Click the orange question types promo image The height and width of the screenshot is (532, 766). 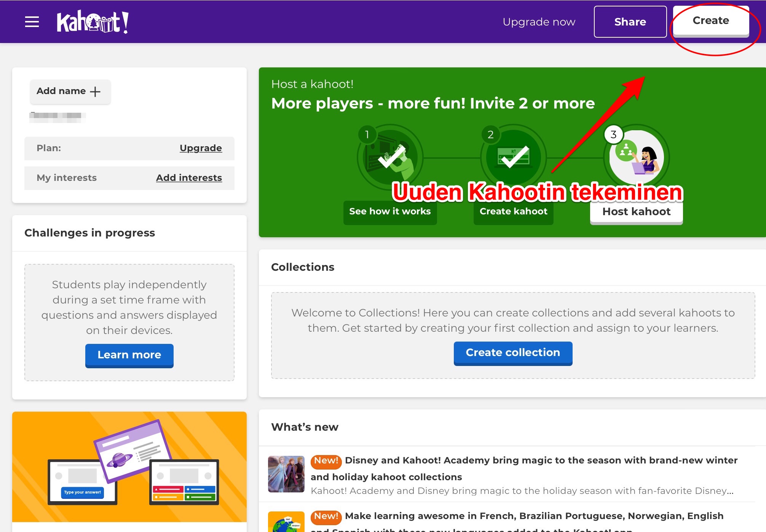pyautogui.click(x=129, y=466)
